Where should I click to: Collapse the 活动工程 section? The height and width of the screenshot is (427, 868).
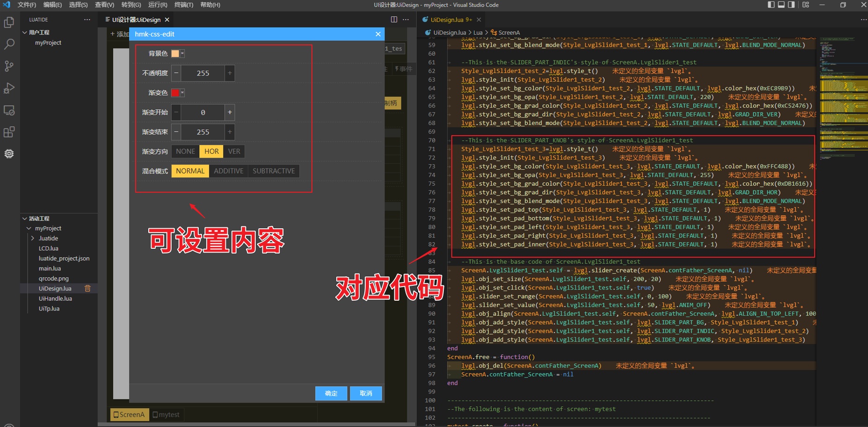pyautogui.click(x=25, y=218)
